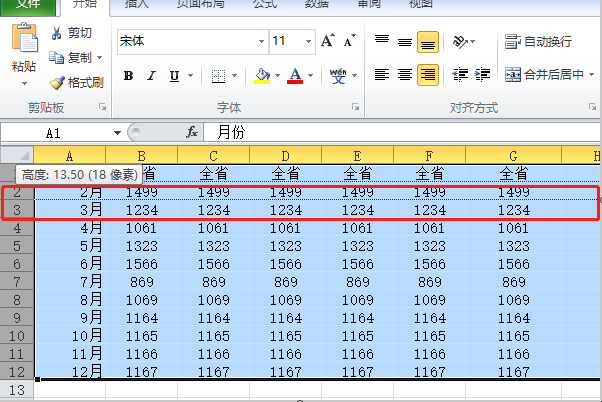
Task: Center text horizontally
Action: click(405, 74)
